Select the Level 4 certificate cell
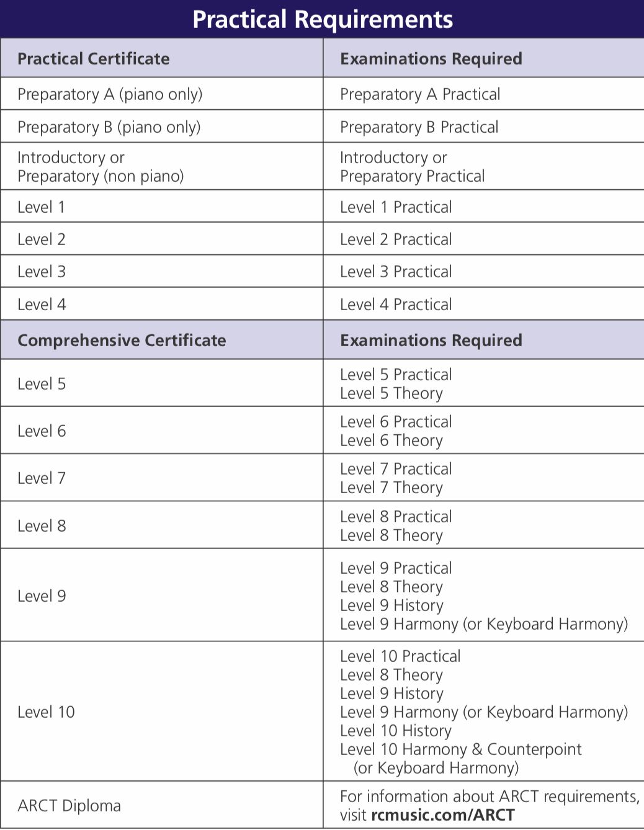Viewport: 644px width, 830px height. (161, 304)
